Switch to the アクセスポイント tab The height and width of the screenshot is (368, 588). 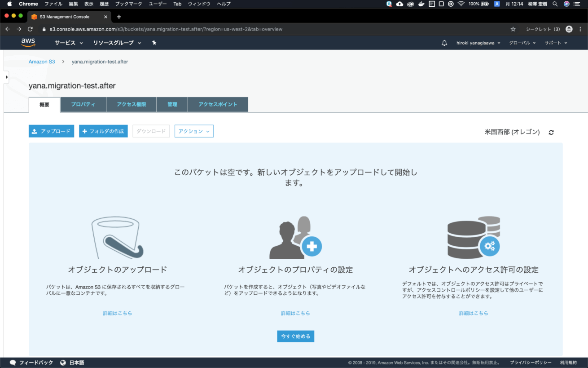218,105
